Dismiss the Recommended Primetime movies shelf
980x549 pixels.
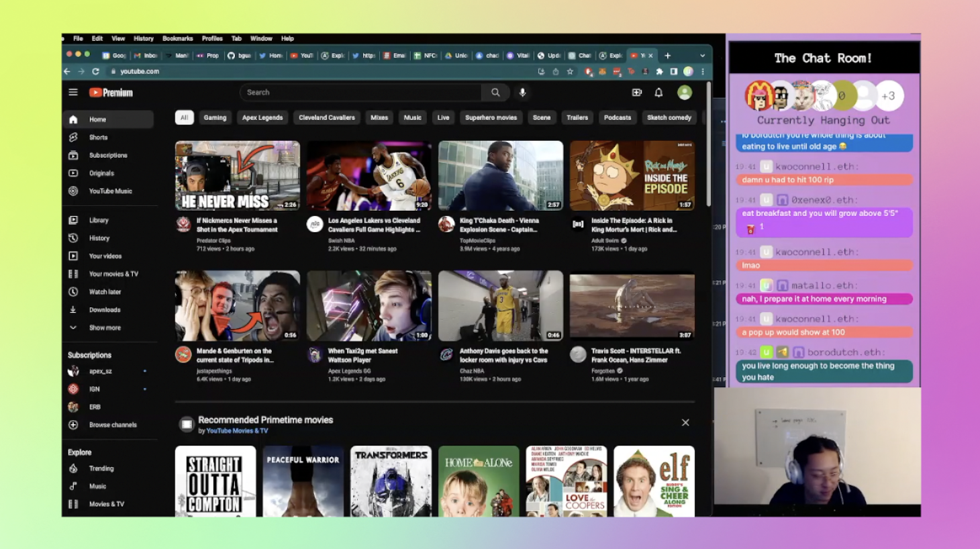point(685,422)
